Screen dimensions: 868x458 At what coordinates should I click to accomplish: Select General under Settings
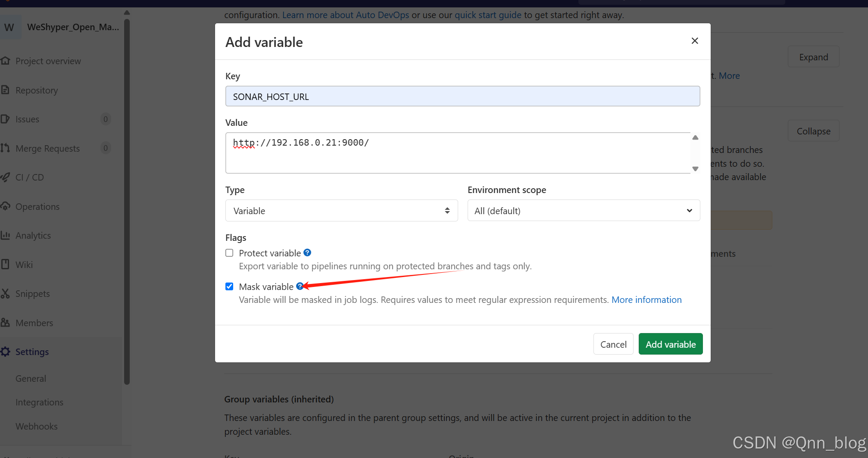31,378
